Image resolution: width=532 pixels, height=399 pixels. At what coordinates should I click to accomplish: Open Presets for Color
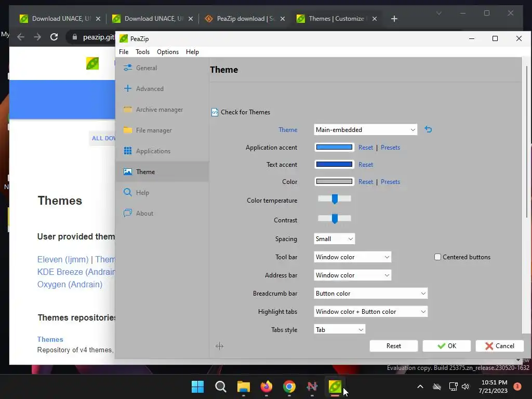pos(390,181)
